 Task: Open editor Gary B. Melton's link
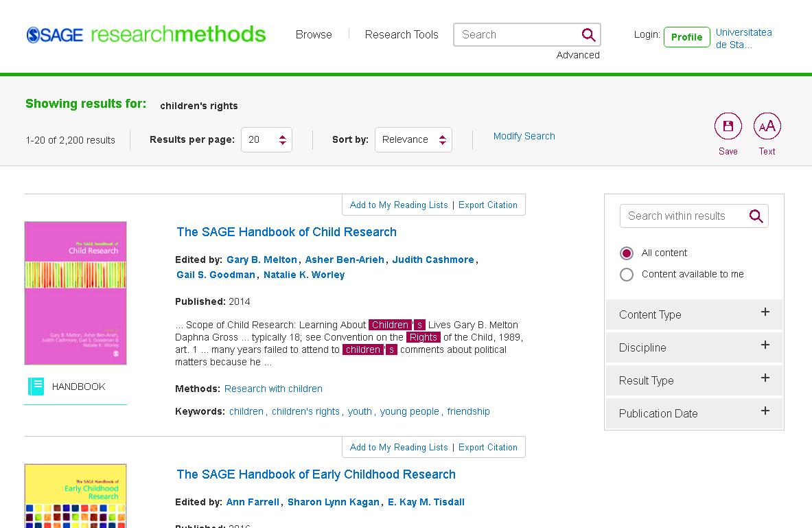click(x=262, y=260)
